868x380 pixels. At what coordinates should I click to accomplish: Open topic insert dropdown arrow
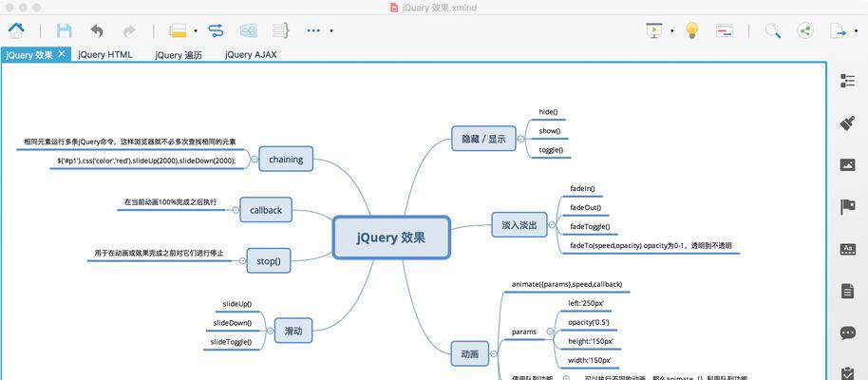(196, 31)
